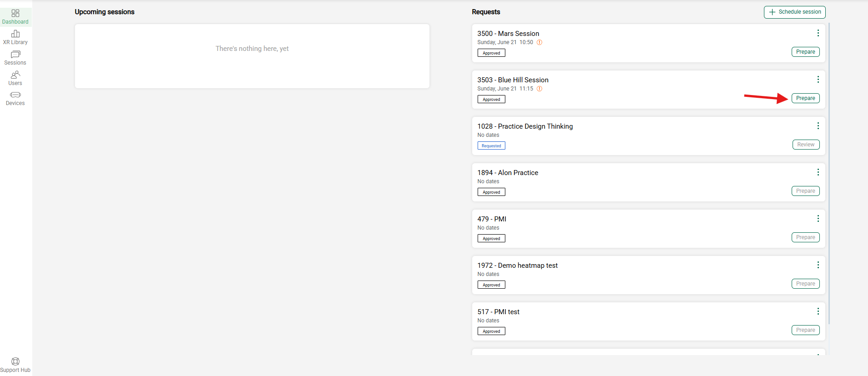The height and width of the screenshot is (376, 868).
Task: Select '517 - PMI test' title
Action: tap(498, 312)
